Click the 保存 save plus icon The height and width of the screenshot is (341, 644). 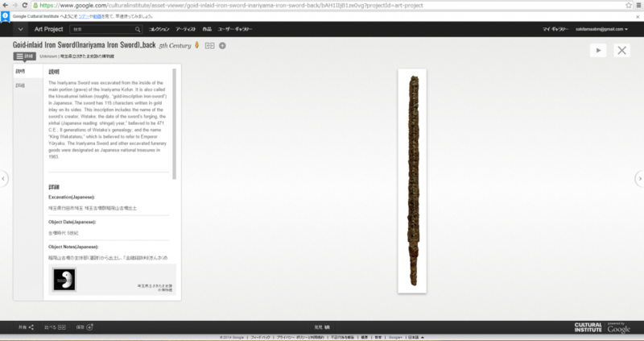click(90, 327)
